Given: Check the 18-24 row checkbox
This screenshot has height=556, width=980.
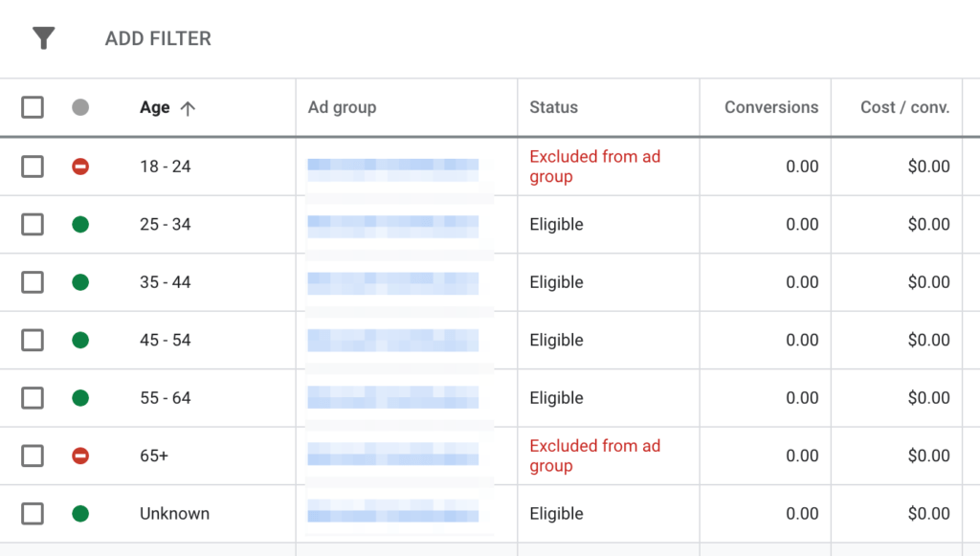Looking at the screenshot, I should click(32, 166).
